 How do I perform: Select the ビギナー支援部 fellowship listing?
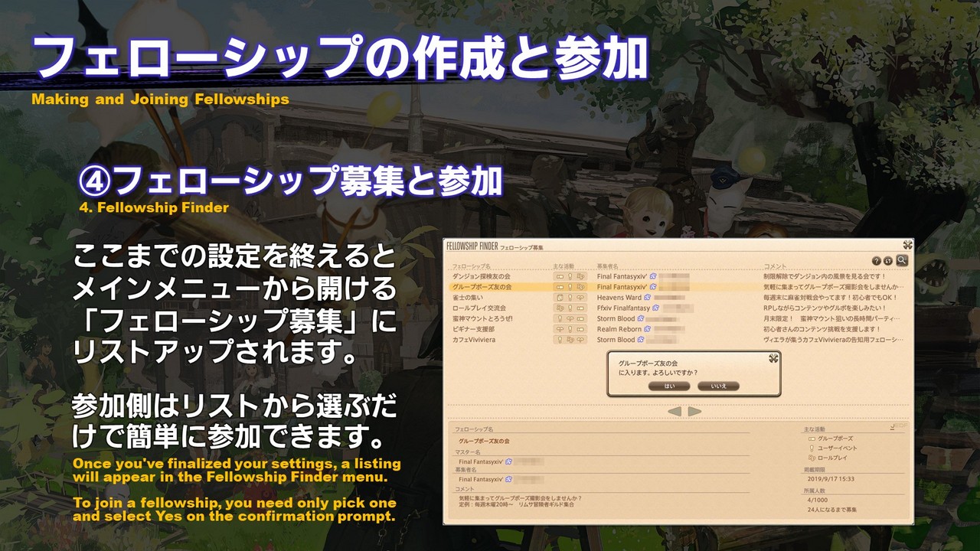tap(472, 329)
